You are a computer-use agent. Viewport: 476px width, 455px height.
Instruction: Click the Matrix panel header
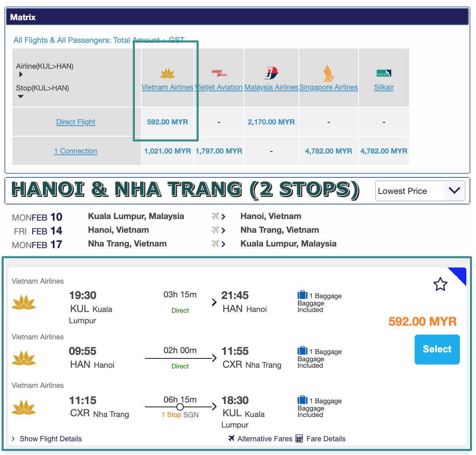[x=237, y=17]
